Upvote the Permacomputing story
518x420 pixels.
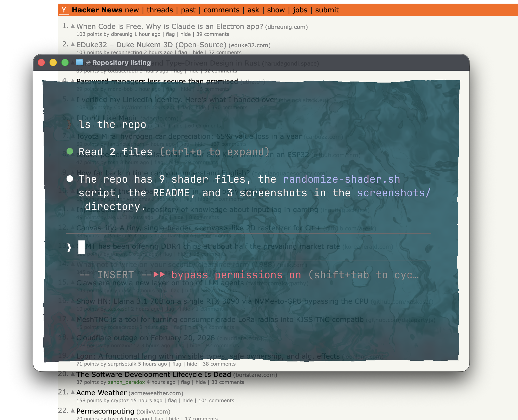pos(73,411)
